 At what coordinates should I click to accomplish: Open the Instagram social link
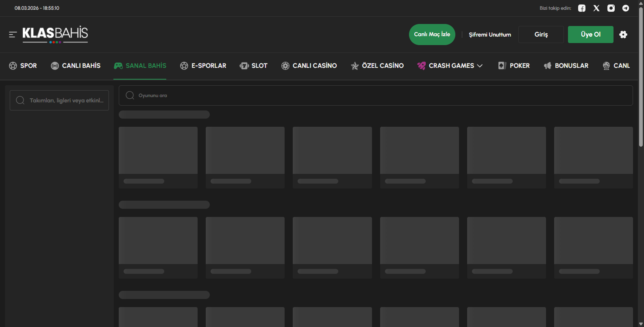(611, 8)
